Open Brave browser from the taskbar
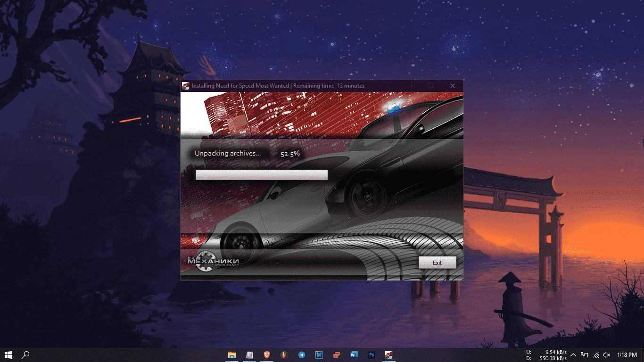Image resolution: width=644 pixels, height=362 pixels. [267, 355]
